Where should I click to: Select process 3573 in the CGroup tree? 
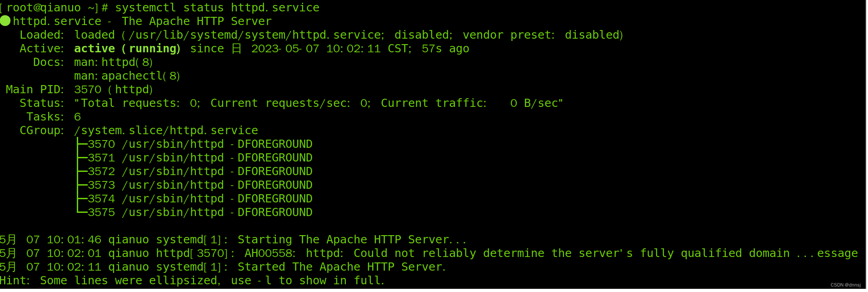(200, 185)
